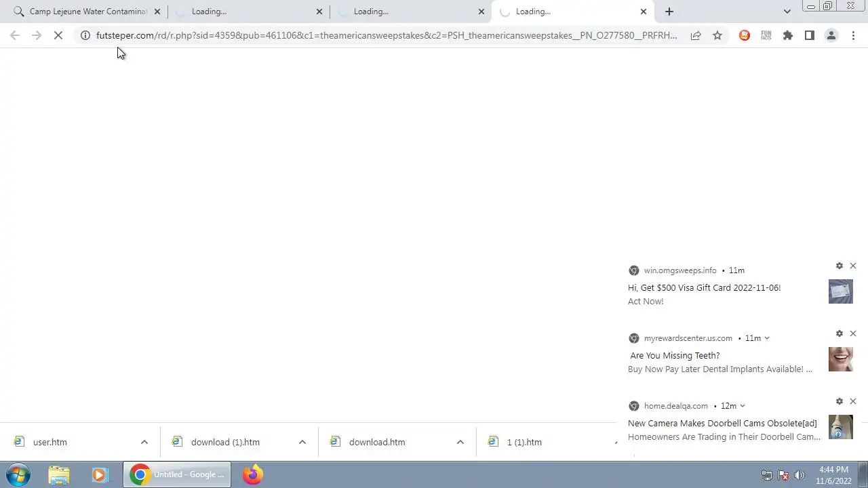Open the $500 Visa Gift Card notification

(x=704, y=288)
